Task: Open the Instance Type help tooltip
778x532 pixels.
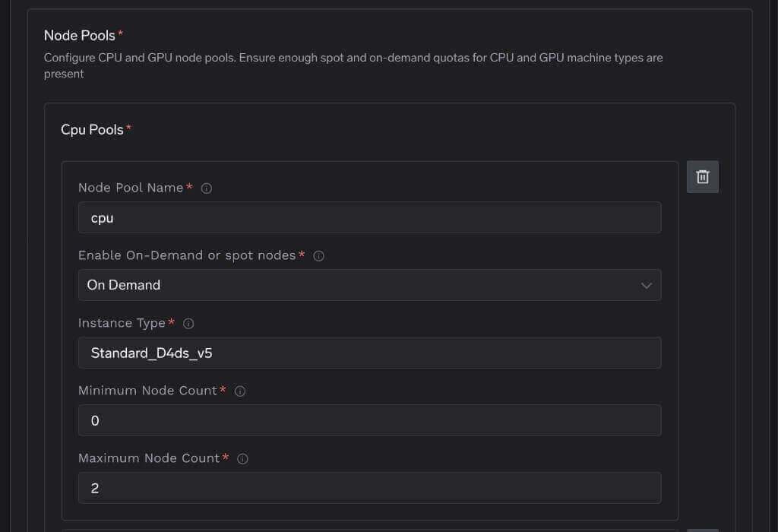Action: [187, 323]
